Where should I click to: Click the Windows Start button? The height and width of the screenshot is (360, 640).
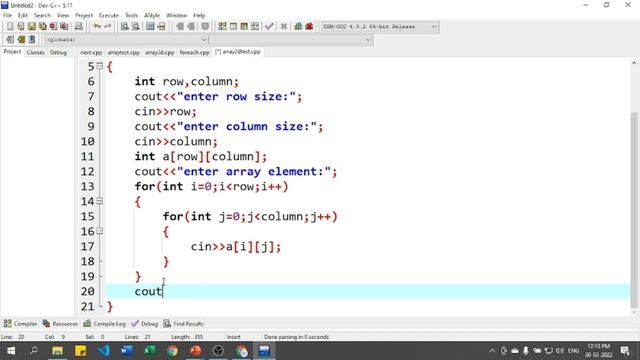(x=11, y=351)
